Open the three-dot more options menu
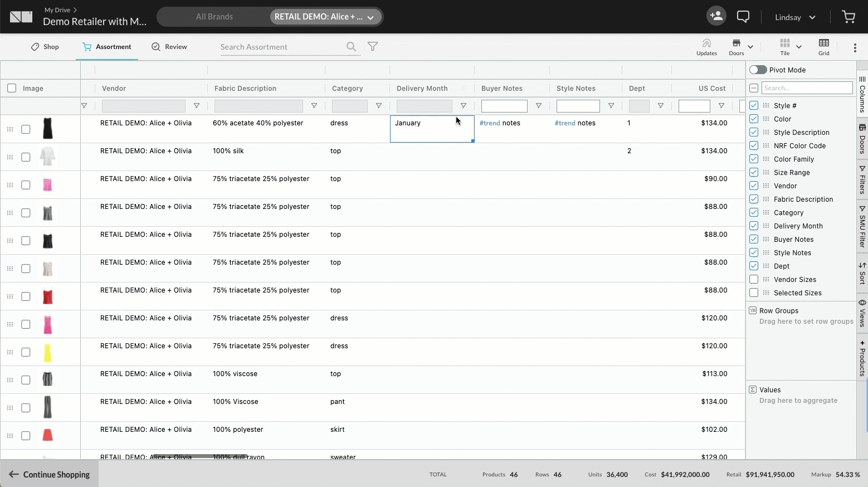Viewport: 868px width, 487px height. point(855,48)
